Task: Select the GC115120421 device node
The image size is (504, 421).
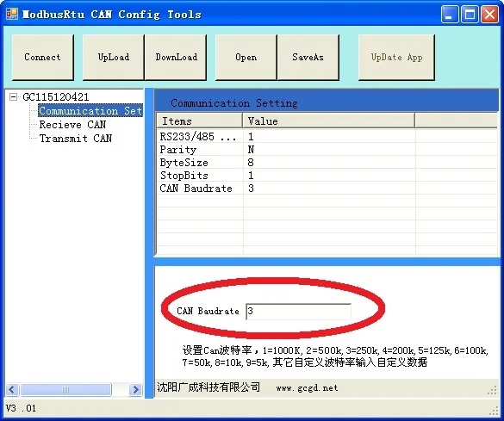Action: [x=56, y=97]
